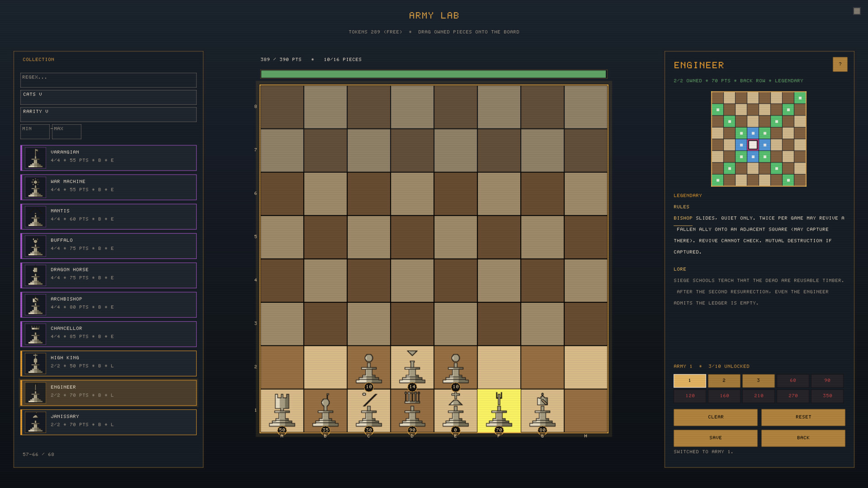Choose Mantis from the collection list
Screen dimensions: 868x488
[108, 216]
